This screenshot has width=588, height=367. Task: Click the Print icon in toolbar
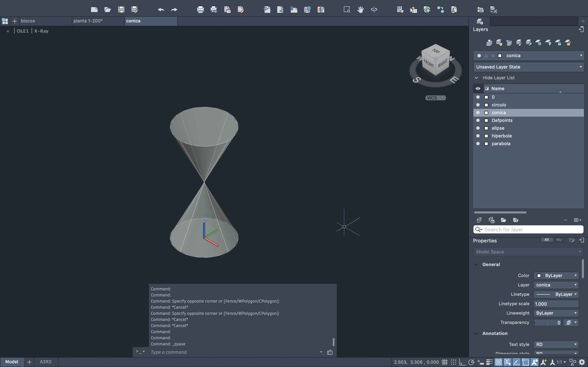click(200, 10)
